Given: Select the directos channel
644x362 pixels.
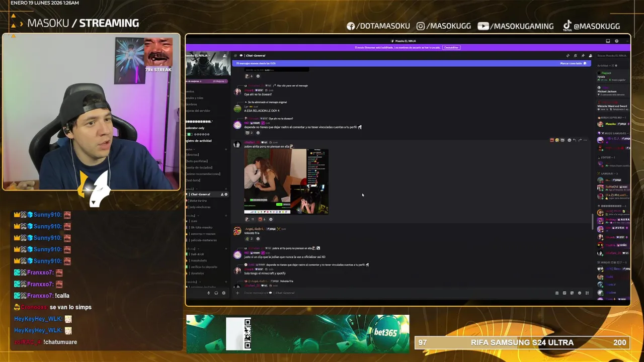Looking at the screenshot, I should pos(193,155).
